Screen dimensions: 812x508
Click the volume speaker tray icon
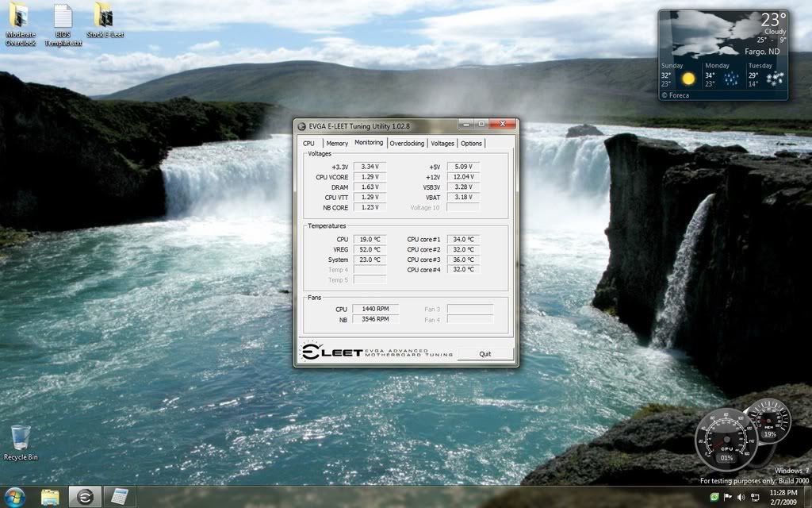(741, 498)
